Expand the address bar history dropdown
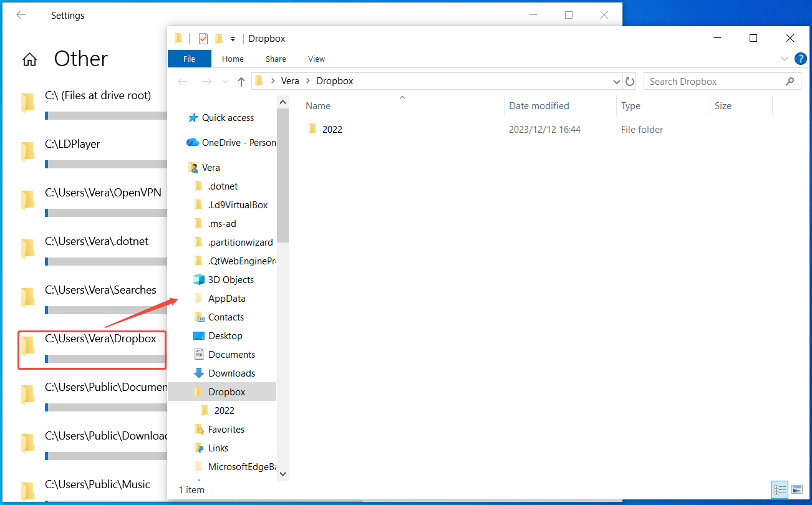Screen dimensions: 812x505 617,81
